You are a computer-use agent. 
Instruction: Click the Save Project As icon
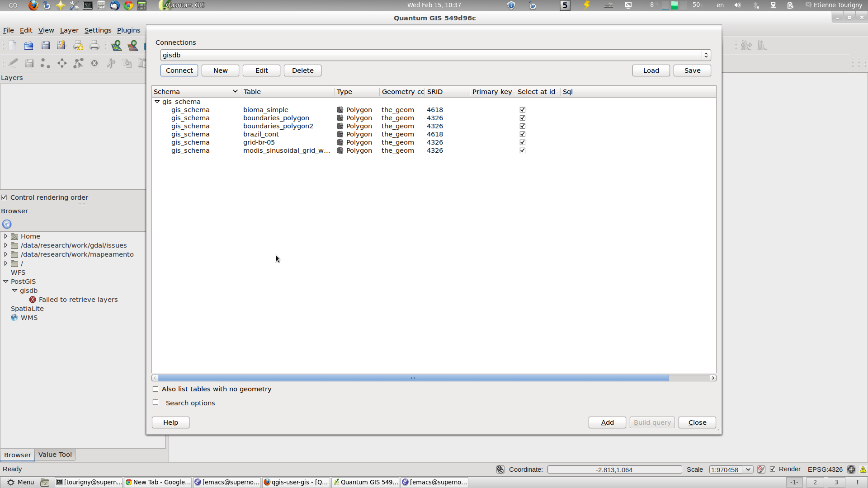coord(61,45)
